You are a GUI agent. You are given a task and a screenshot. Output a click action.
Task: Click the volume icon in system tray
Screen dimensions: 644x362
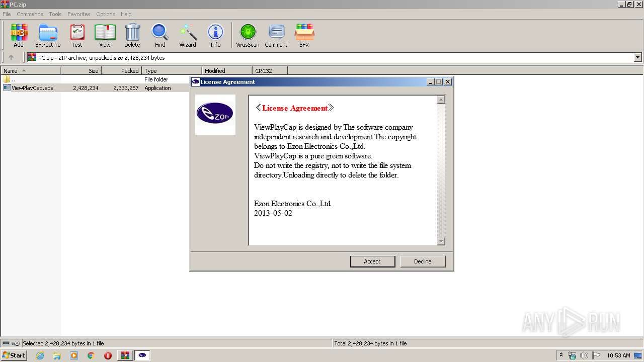tap(584, 355)
